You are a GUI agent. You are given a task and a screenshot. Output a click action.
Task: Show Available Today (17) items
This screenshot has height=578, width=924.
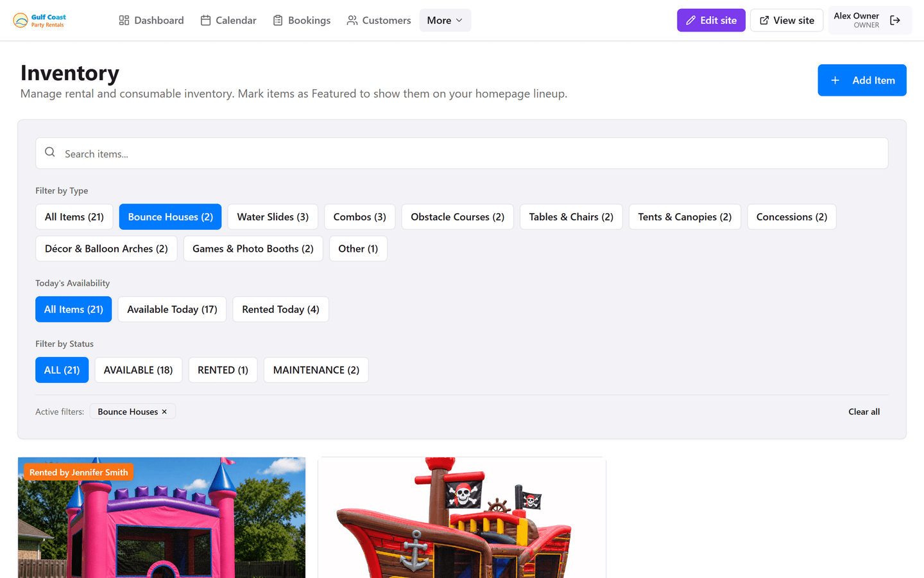[172, 310]
